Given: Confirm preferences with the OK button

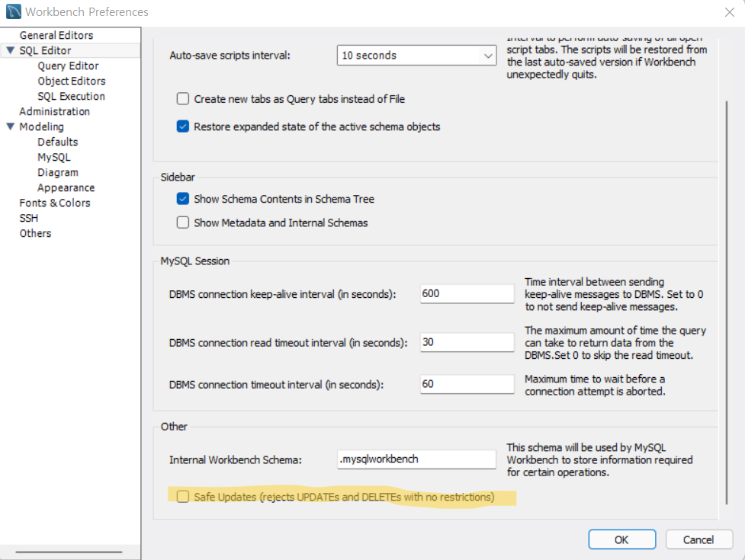Looking at the screenshot, I should (x=622, y=539).
